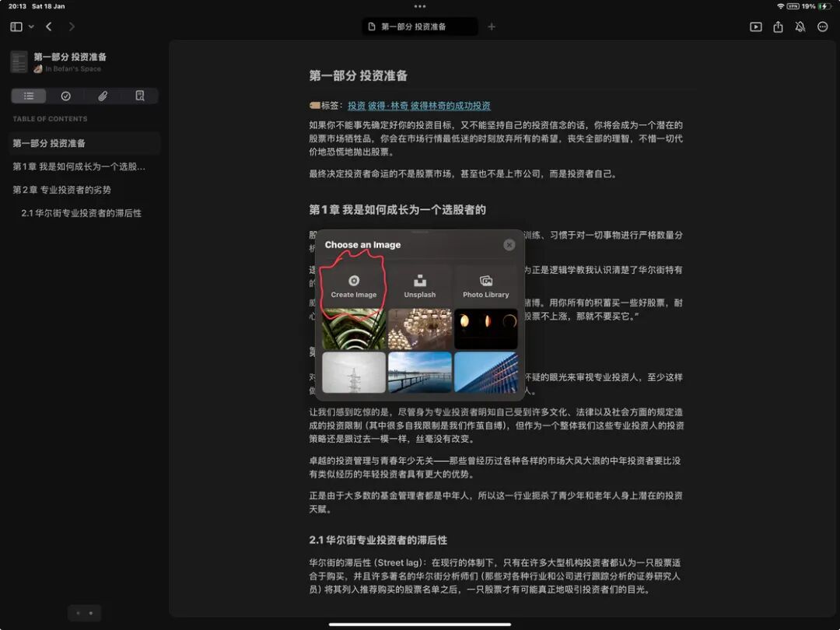
Task: Open the share icon
Action: click(x=778, y=26)
